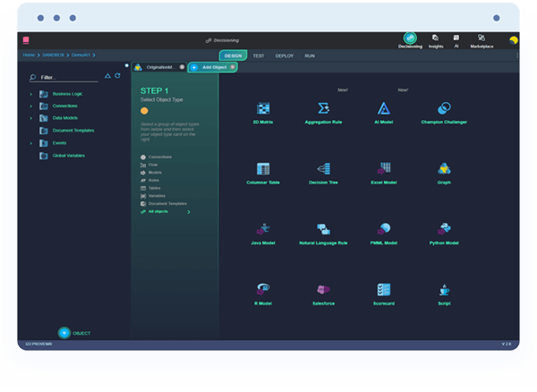Viewport: 537px width, 392px height.
Task: Go to SANDBOX breadcrumb link
Action: [x=53, y=55]
